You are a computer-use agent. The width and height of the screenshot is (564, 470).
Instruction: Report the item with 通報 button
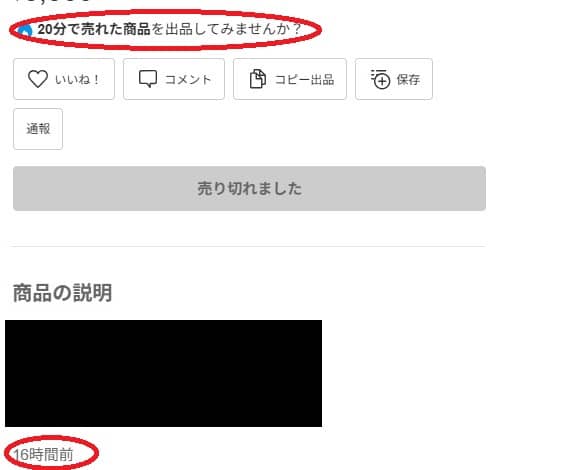[x=38, y=129]
